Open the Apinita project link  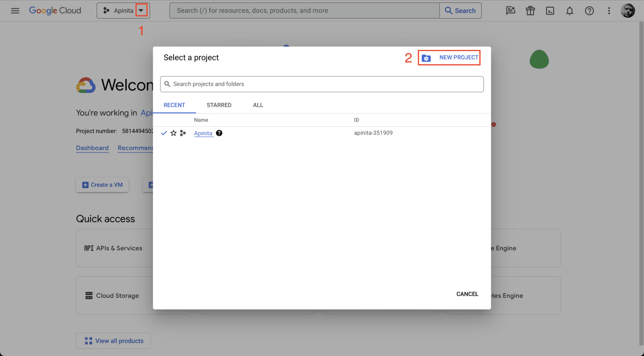click(203, 133)
